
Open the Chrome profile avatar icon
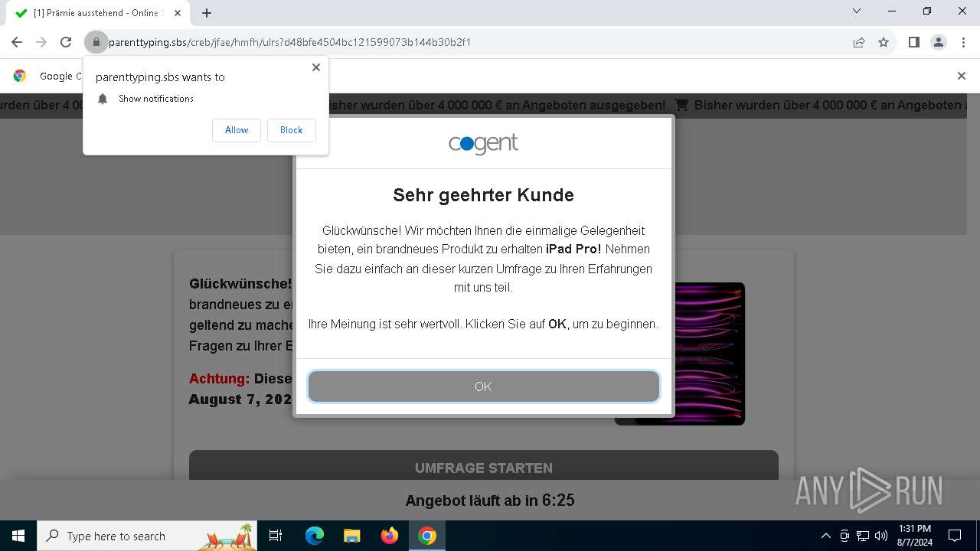pyautogui.click(x=939, y=42)
